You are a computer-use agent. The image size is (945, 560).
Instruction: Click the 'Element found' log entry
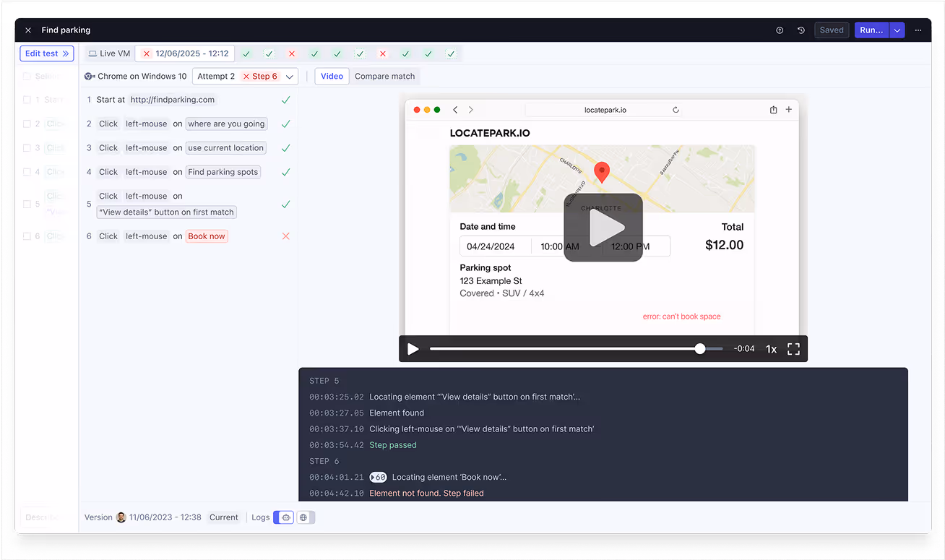(397, 413)
